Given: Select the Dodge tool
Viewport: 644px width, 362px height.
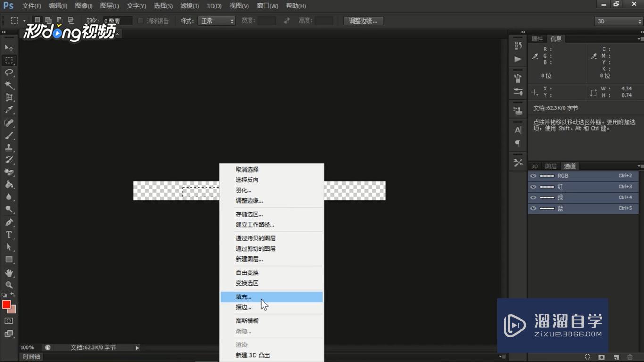Looking at the screenshot, I should (x=9, y=209).
